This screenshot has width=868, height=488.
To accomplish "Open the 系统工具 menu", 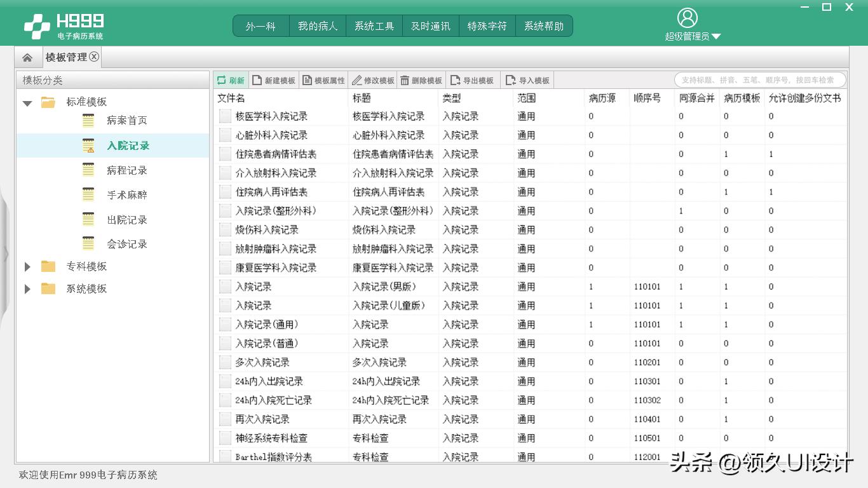I will [x=374, y=26].
